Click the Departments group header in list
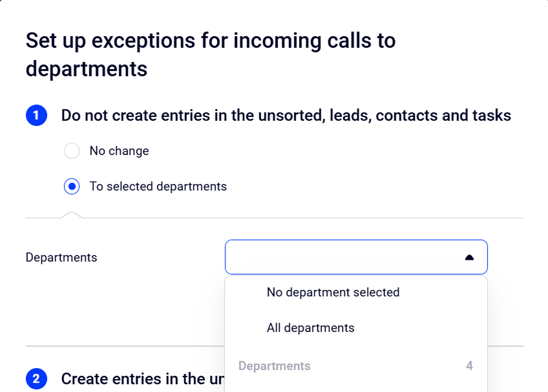 pyautogui.click(x=275, y=366)
